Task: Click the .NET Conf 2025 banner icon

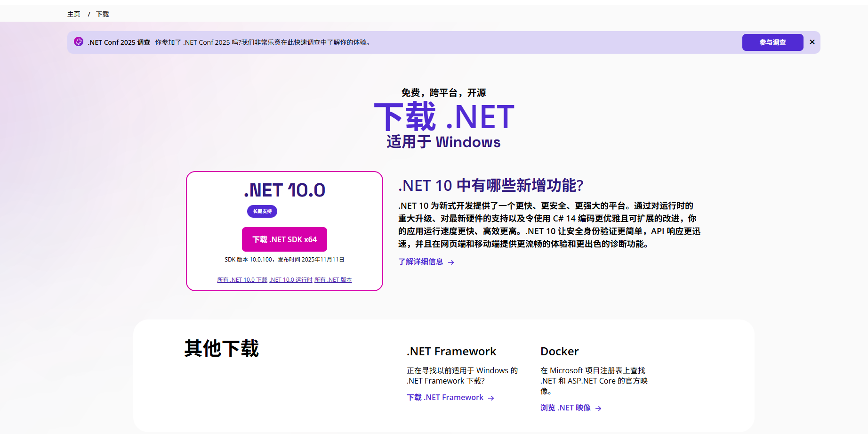Action: (79, 42)
